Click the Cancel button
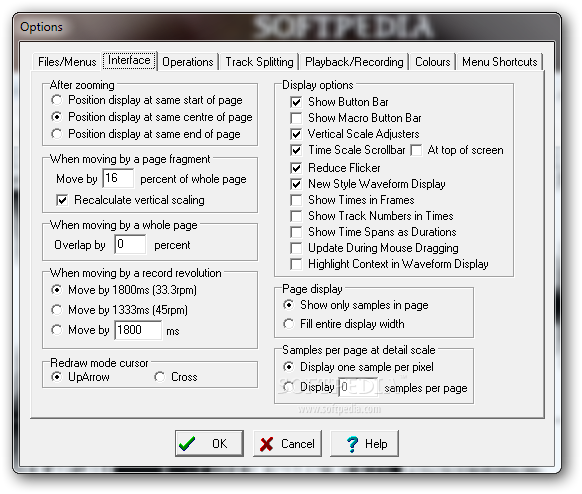The height and width of the screenshot is (494, 582). coord(287,443)
